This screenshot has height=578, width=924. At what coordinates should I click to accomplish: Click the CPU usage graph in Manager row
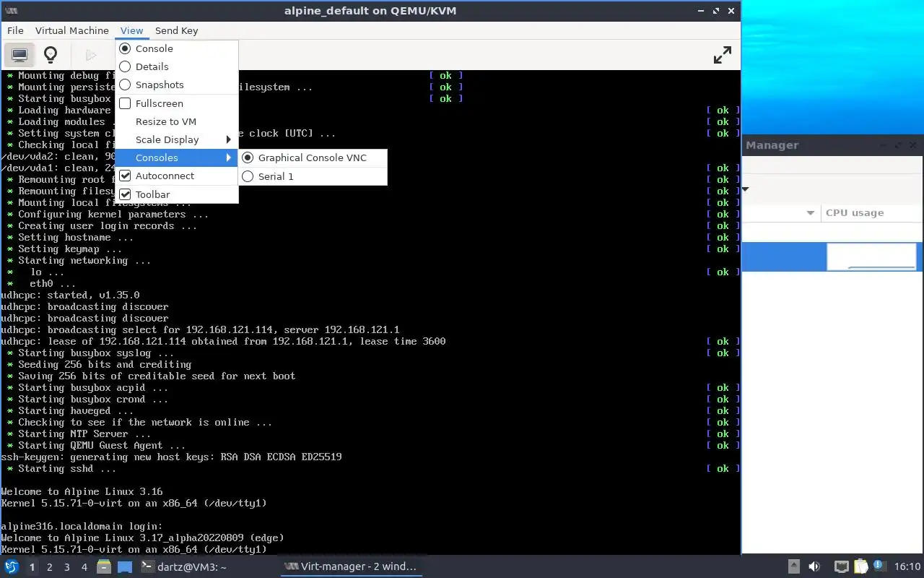point(871,256)
